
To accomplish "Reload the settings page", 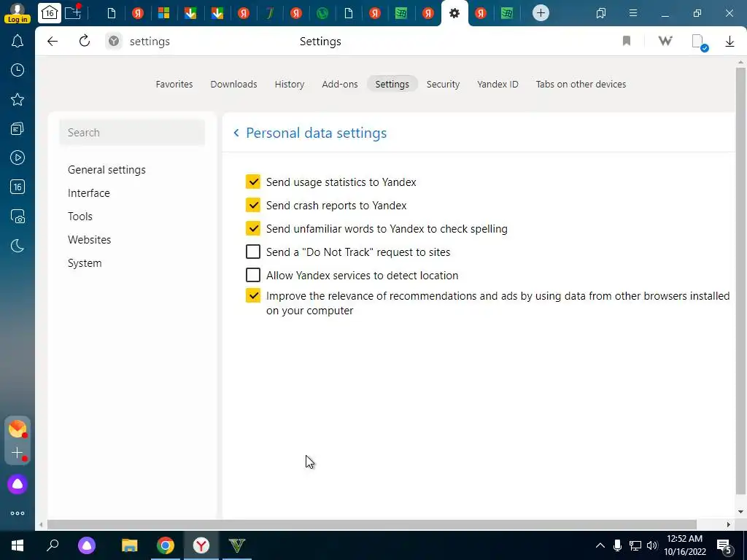I will coord(85,42).
